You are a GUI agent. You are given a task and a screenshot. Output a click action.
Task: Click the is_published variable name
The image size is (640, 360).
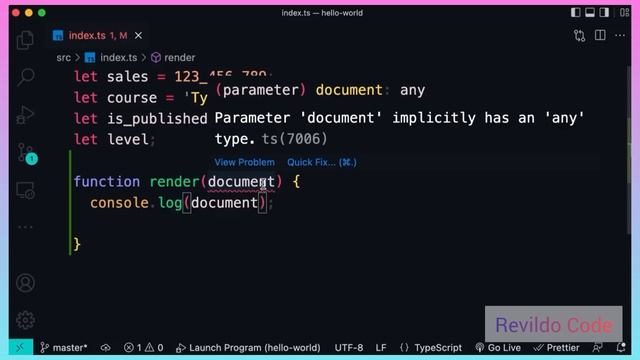pos(157,119)
